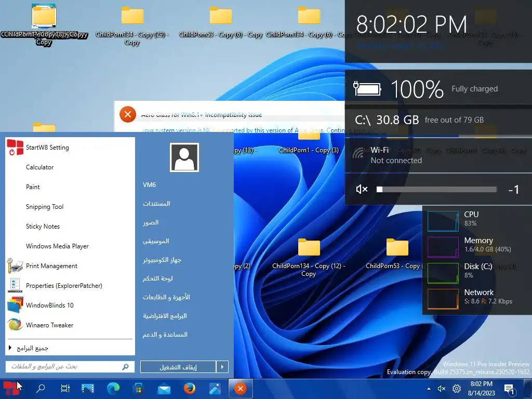Click the battery icon in the widget
This screenshot has width=532, height=399.
[x=367, y=89]
